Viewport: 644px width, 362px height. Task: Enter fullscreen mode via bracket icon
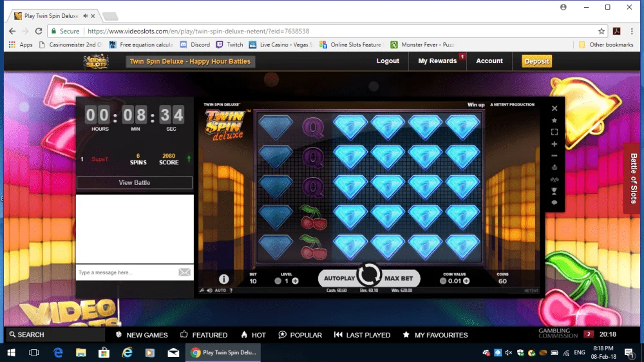click(x=554, y=132)
